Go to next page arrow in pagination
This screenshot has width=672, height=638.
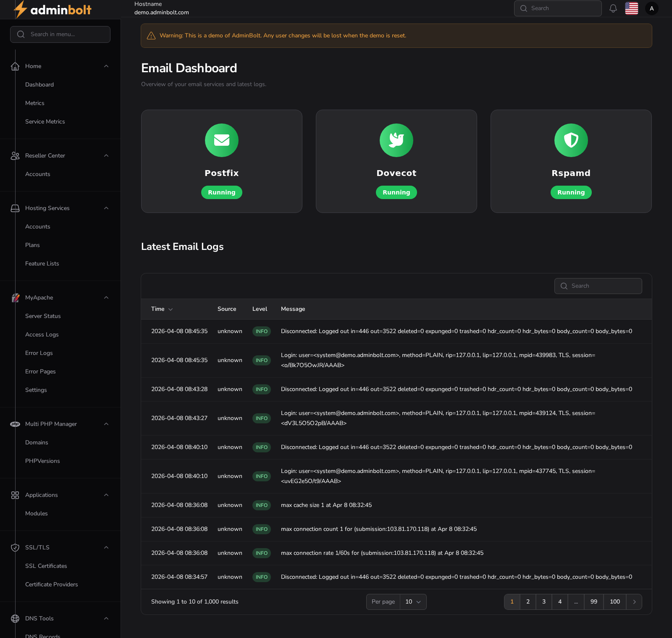tap(634, 602)
